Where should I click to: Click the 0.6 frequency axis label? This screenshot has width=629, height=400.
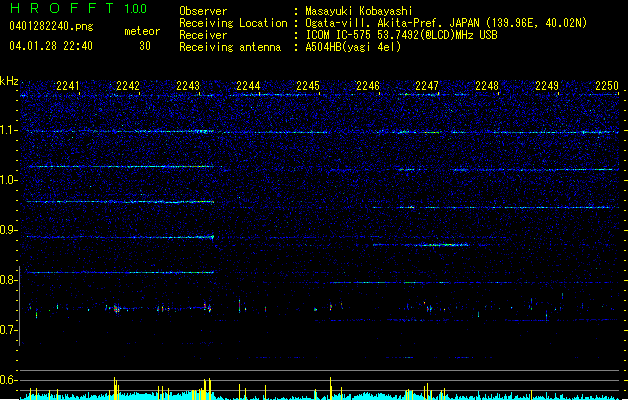click(x=8, y=380)
